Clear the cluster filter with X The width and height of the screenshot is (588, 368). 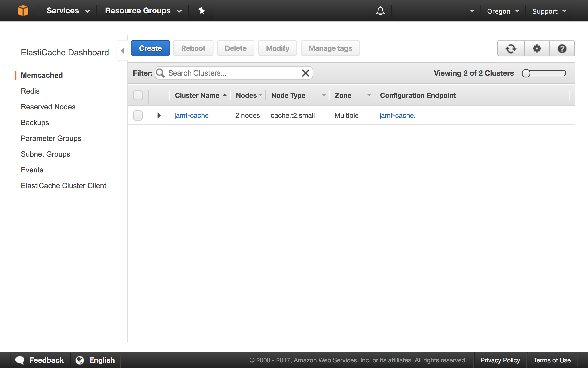coord(305,73)
